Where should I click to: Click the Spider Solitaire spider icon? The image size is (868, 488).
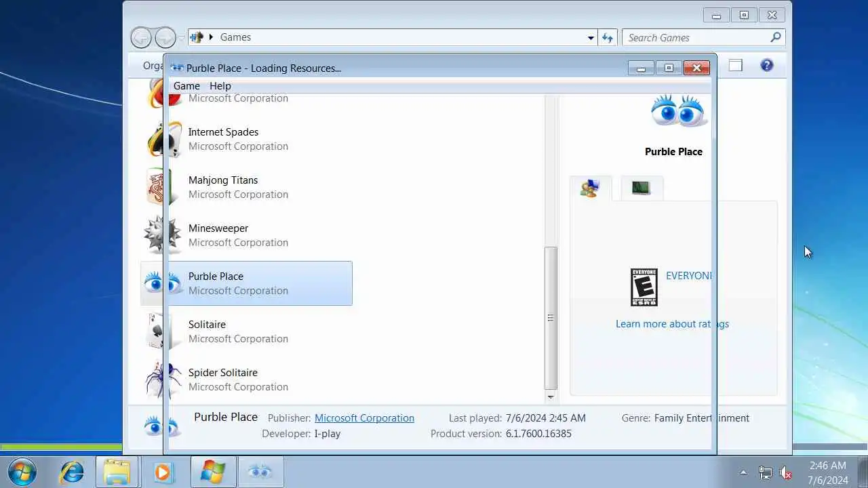(163, 380)
